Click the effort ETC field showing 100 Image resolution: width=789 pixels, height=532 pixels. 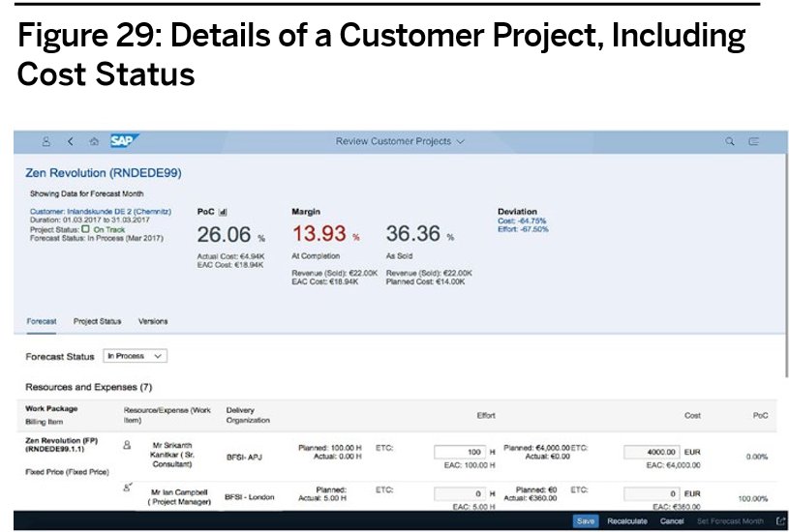pos(460,452)
